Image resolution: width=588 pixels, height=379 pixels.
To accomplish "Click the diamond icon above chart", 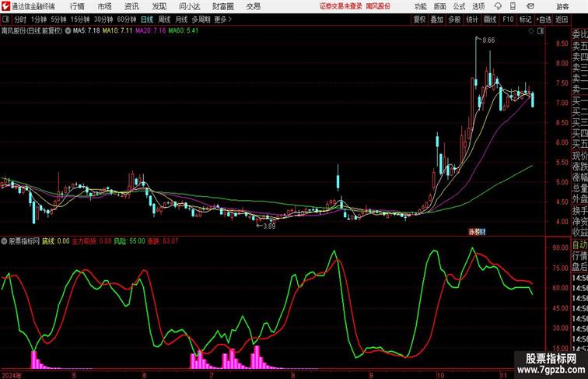I will click(x=531, y=31).
